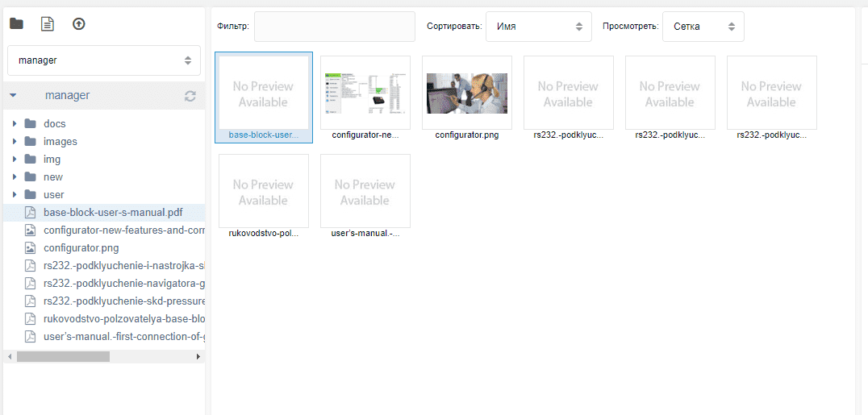The width and height of the screenshot is (868, 415).
Task: Click the tree horizontal scrollbar thumb
Action: (63, 357)
